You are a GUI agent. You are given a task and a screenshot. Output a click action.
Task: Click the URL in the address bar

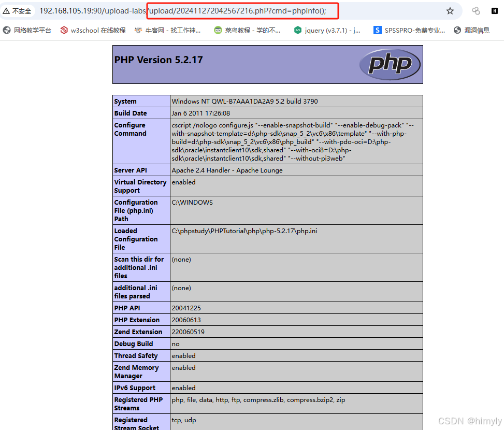[x=182, y=11]
